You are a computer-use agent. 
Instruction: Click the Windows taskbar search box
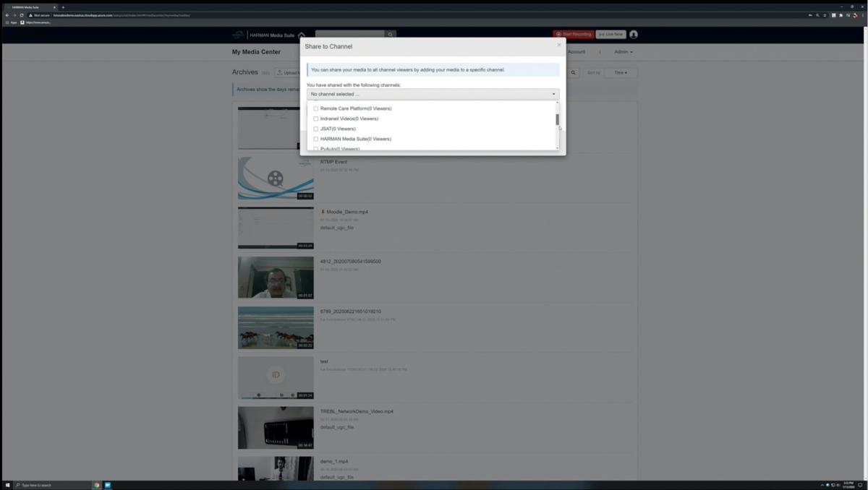point(51,485)
